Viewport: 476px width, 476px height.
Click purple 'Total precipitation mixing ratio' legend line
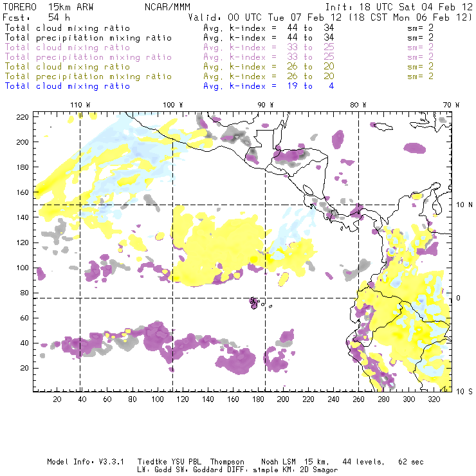coord(88,57)
